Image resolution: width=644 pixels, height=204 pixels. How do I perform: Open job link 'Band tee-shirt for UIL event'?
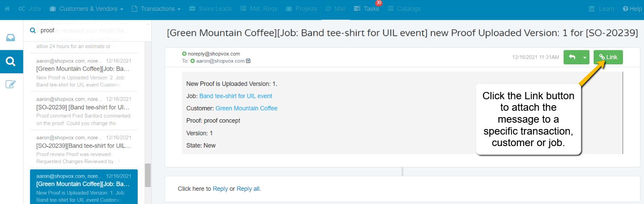(x=236, y=96)
